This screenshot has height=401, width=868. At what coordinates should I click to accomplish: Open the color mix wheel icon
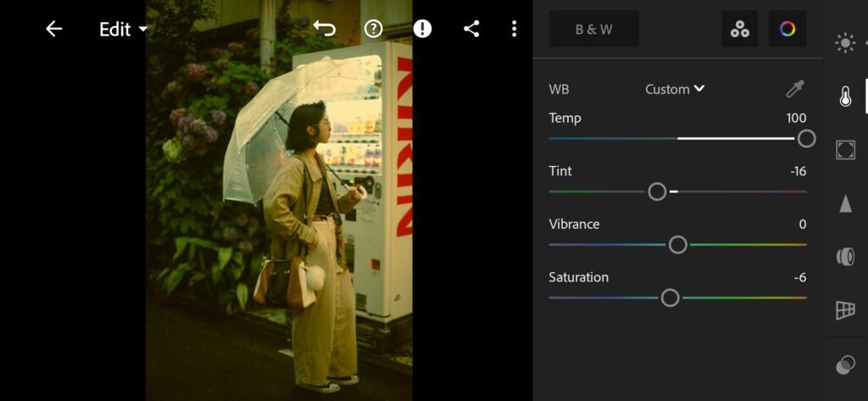(x=787, y=29)
